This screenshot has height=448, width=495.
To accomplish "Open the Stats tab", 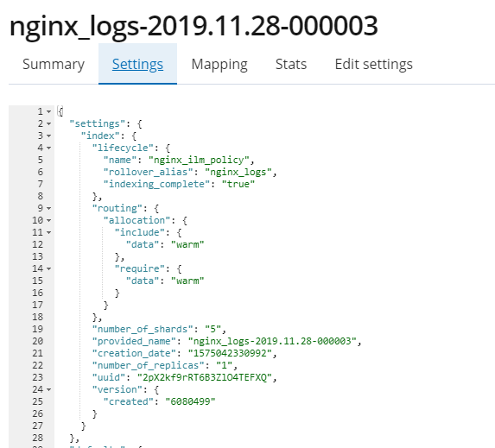I will (x=291, y=64).
